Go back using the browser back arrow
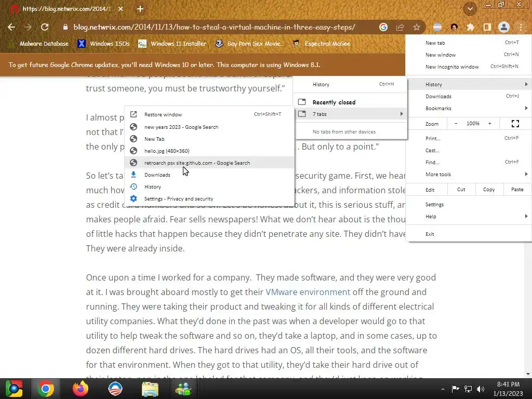Screen dimensions: 532x399 (11, 27)
